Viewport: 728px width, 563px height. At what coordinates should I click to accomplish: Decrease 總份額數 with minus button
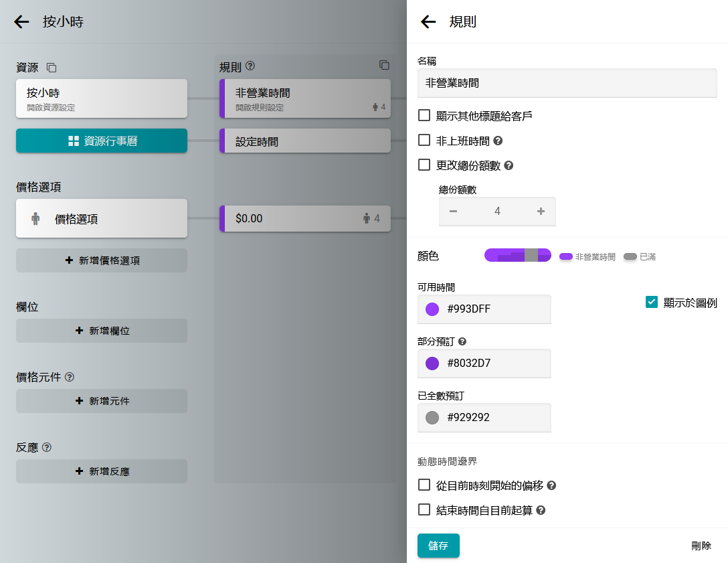(x=454, y=212)
